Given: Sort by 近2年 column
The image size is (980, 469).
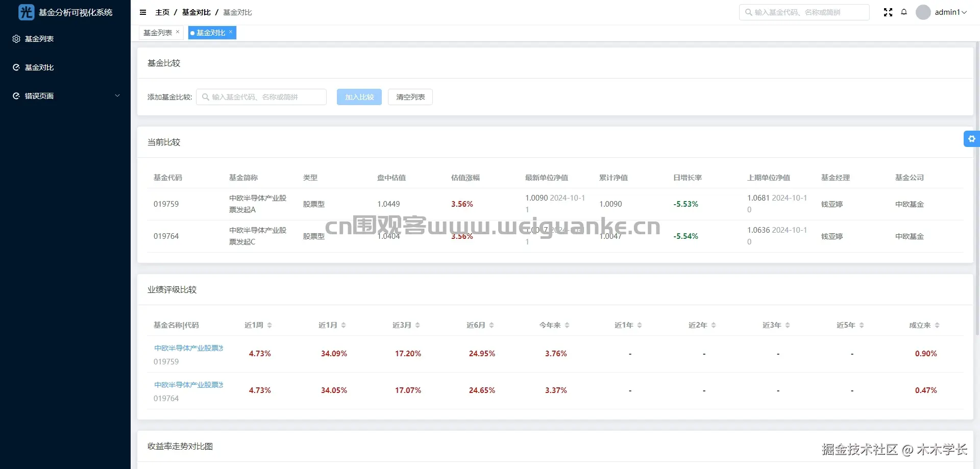Looking at the screenshot, I should (x=714, y=325).
